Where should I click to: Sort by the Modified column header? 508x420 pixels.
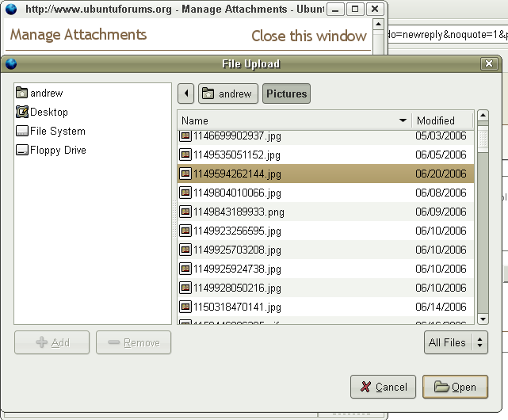click(x=441, y=120)
